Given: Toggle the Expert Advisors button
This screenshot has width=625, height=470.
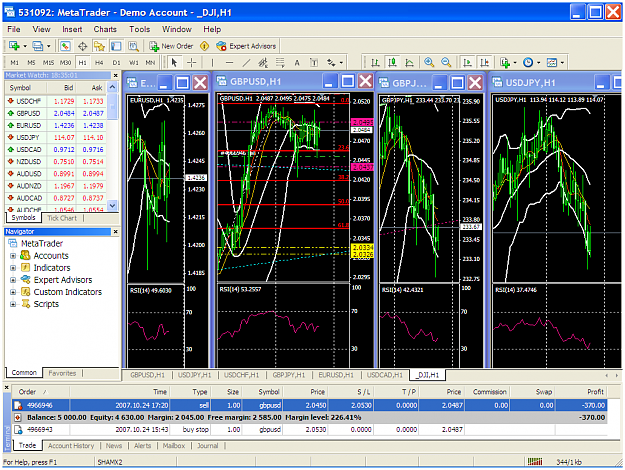Looking at the screenshot, I should (x=246, y=46).
